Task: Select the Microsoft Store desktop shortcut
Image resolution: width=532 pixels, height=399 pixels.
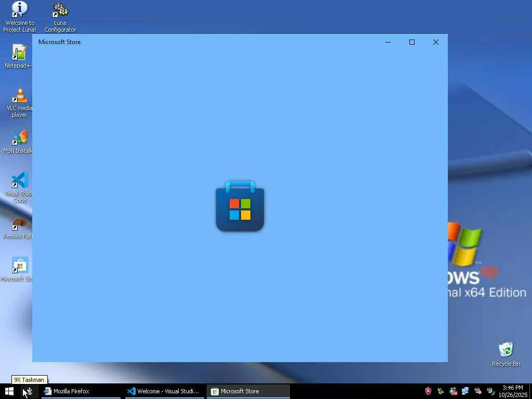Action: coord(17,270)
